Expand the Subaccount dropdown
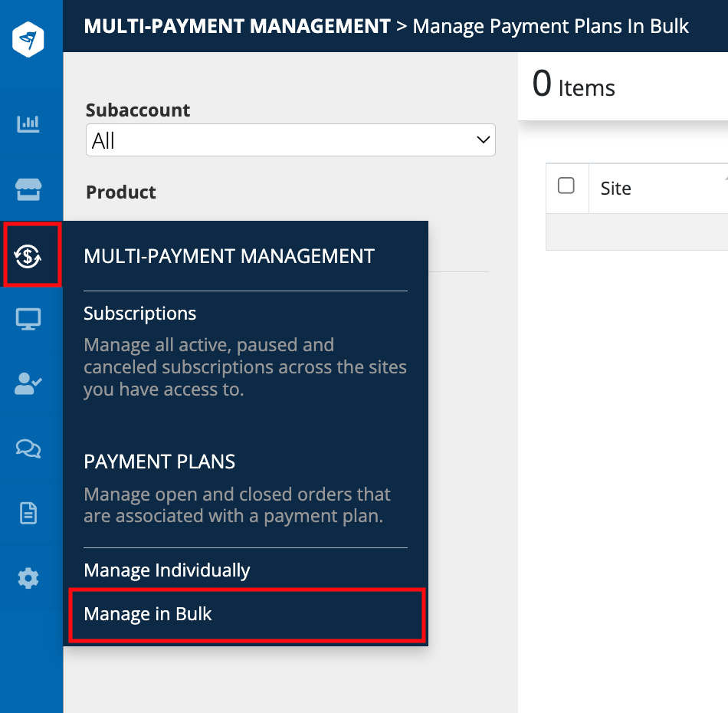This screenshot has height=713, width=728. point(483,140)
